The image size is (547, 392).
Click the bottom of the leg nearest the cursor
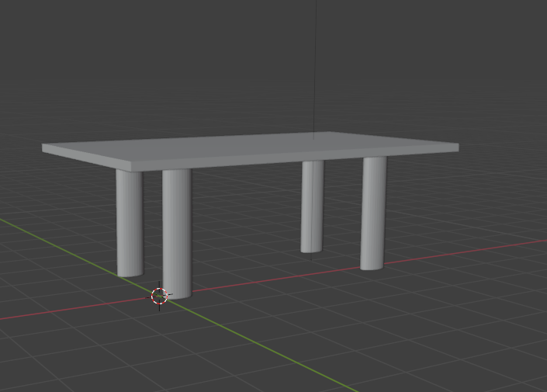[x=177, y=294]
